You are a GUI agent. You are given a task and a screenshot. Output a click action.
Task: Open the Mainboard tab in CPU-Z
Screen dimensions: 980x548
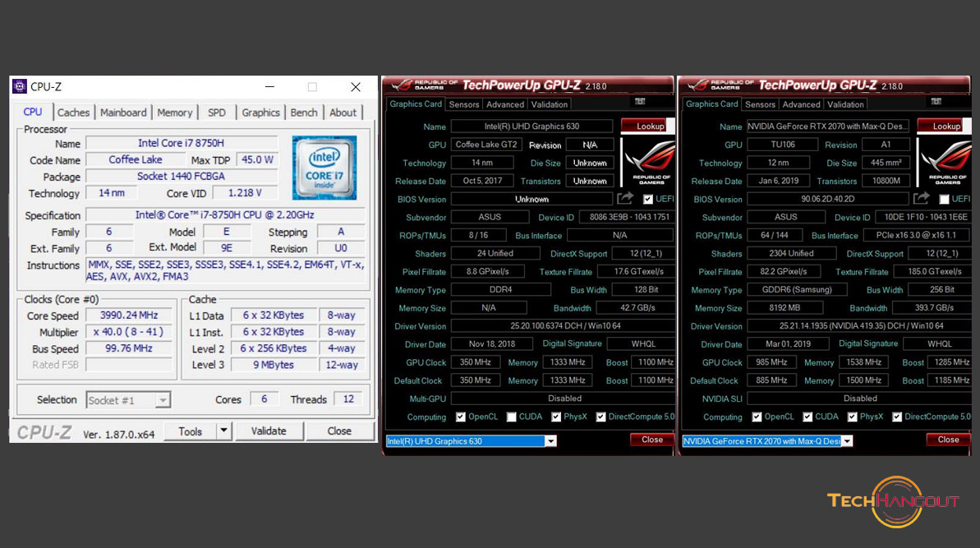pyautogui.click(x=123, y=113)
